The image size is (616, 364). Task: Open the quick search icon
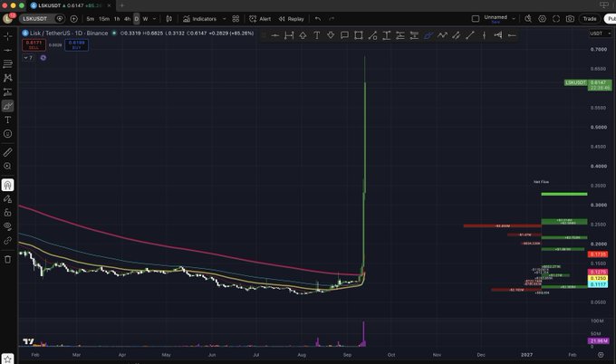pyautogui.click(x=528, y=18)
